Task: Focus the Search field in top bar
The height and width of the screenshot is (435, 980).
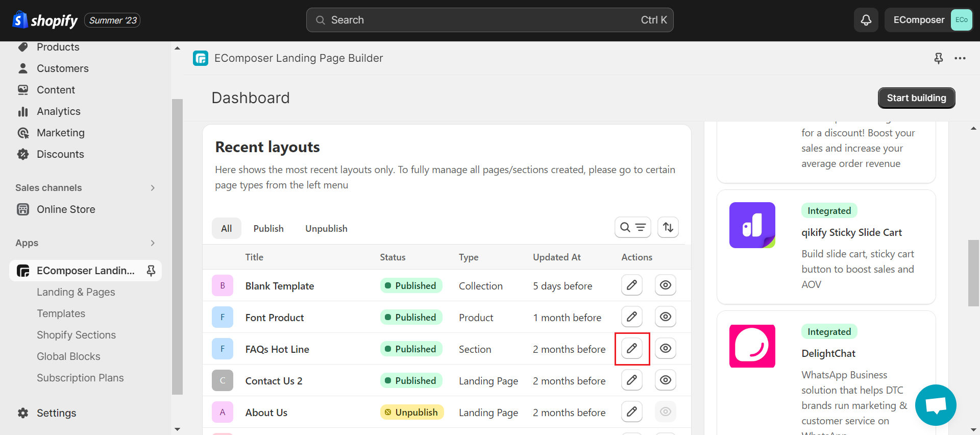Action: pos(490,20)
